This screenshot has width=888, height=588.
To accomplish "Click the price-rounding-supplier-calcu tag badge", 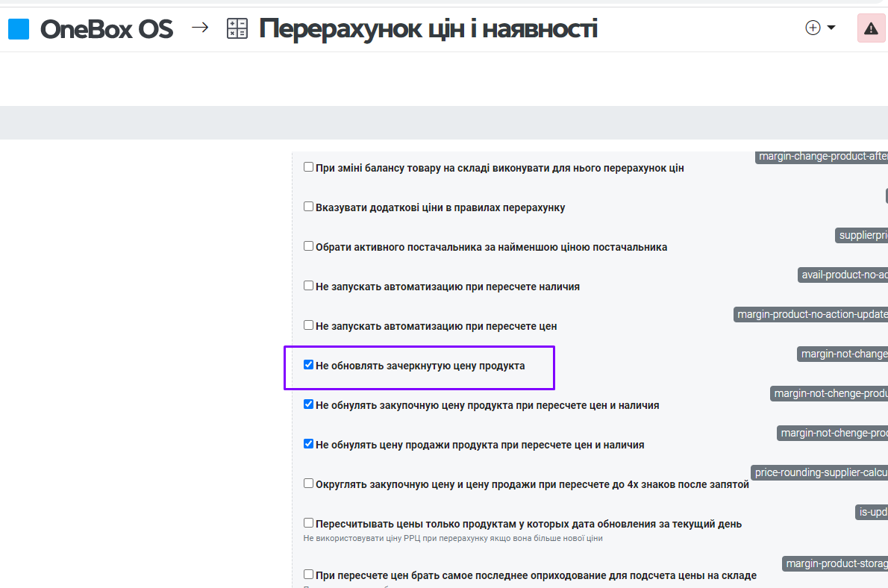I will coord(820,472).
